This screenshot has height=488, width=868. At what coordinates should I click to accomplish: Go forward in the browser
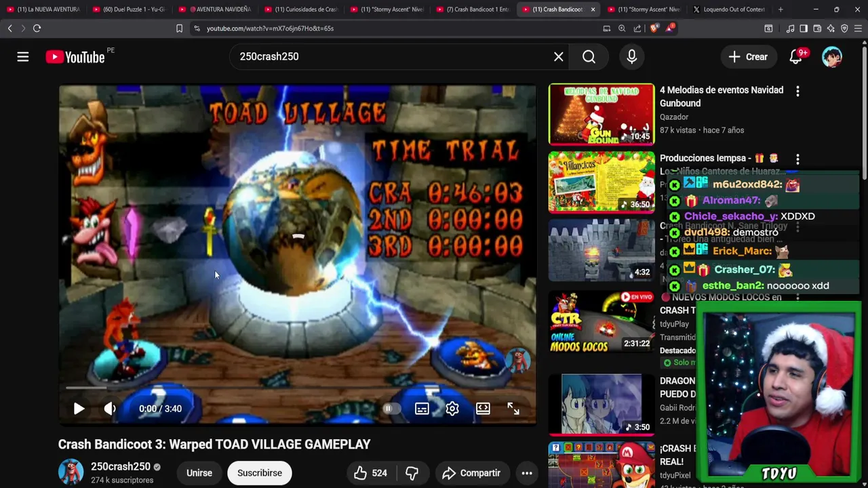22,28
